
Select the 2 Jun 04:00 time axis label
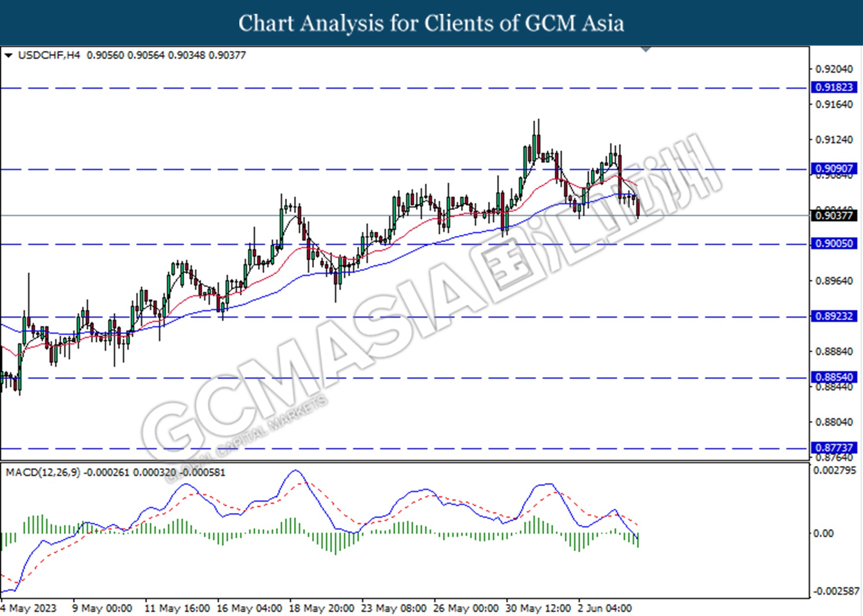pos(605,608)
